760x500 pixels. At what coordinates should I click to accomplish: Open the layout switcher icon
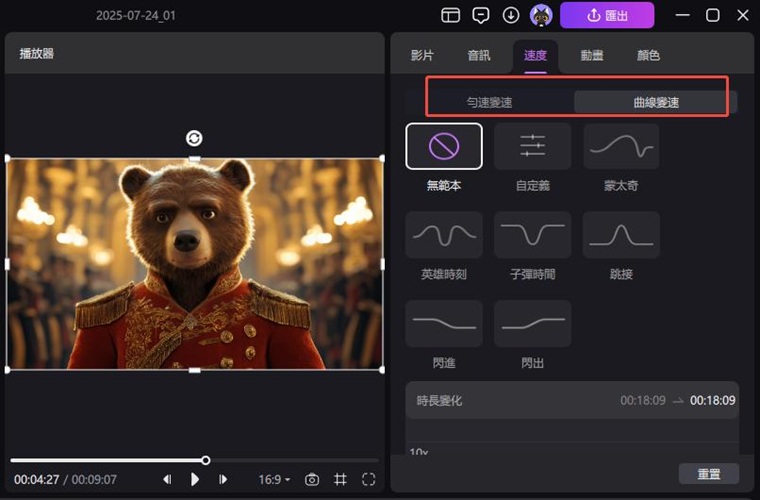pos(450,16)
